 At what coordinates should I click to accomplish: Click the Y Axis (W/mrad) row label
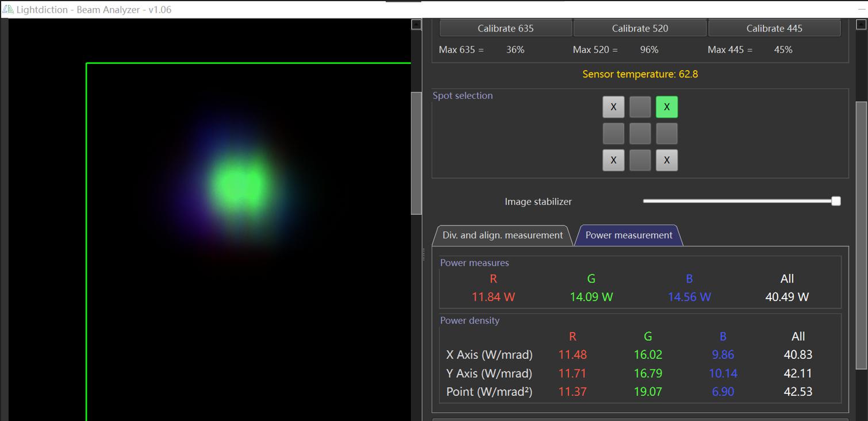coord(489,373)
